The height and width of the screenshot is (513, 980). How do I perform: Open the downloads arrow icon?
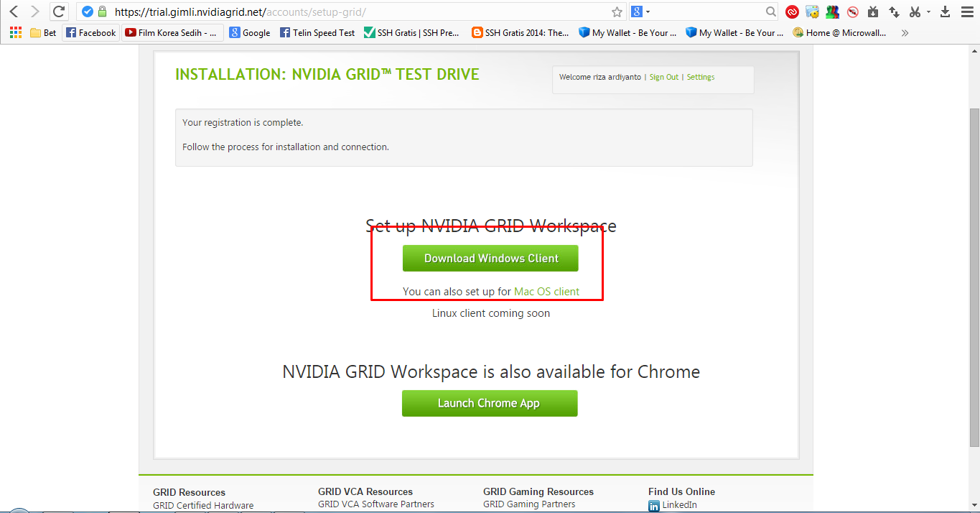[x=945, y=11]
